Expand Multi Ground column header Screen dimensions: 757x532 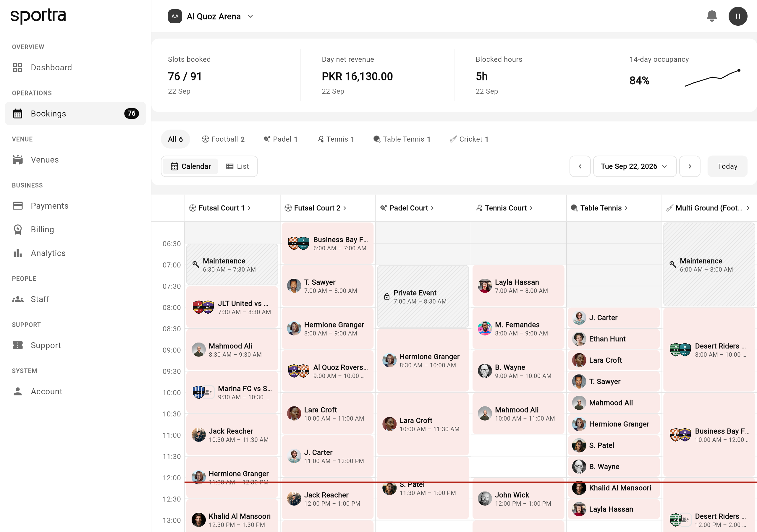[708, 208]
